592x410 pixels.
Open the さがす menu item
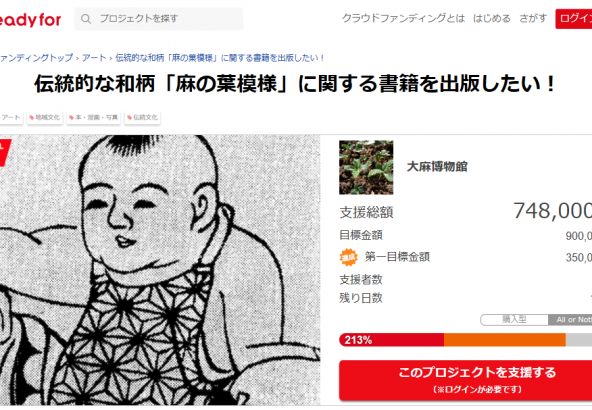533,18
